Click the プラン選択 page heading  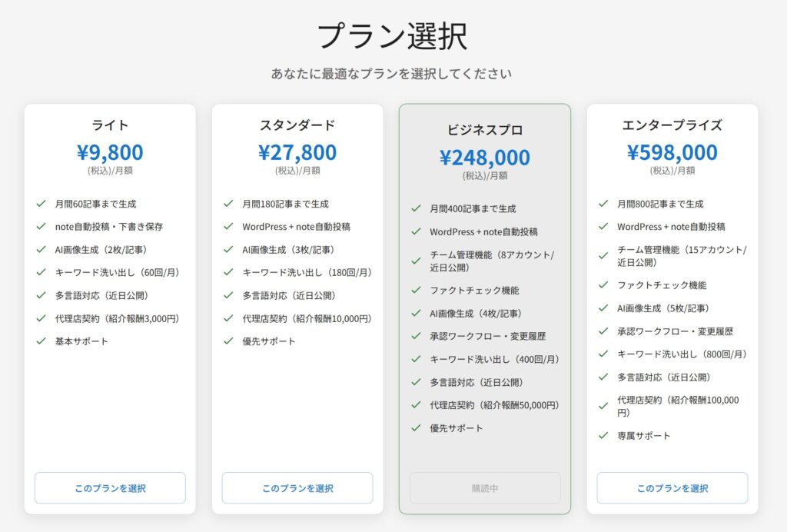tap(393, 36)
